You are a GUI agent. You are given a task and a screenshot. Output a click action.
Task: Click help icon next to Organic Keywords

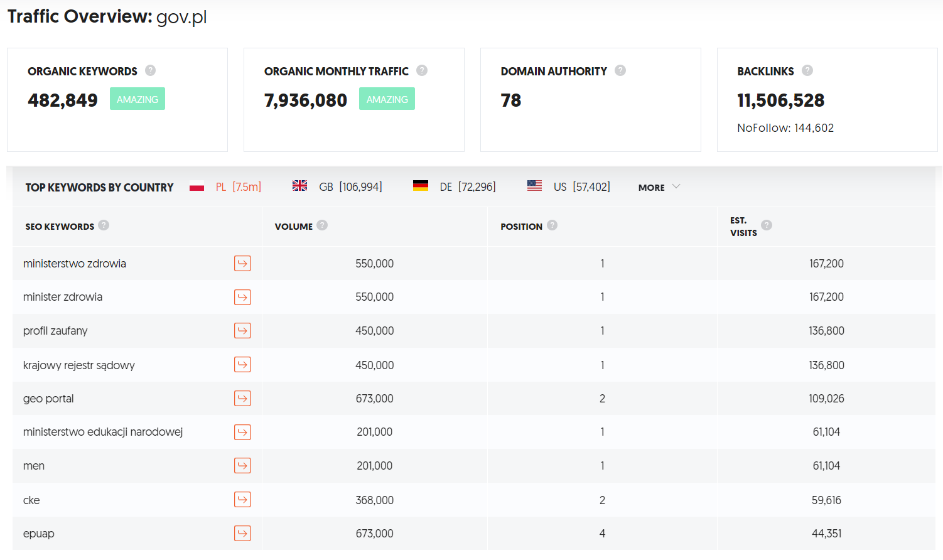point(151,70)
